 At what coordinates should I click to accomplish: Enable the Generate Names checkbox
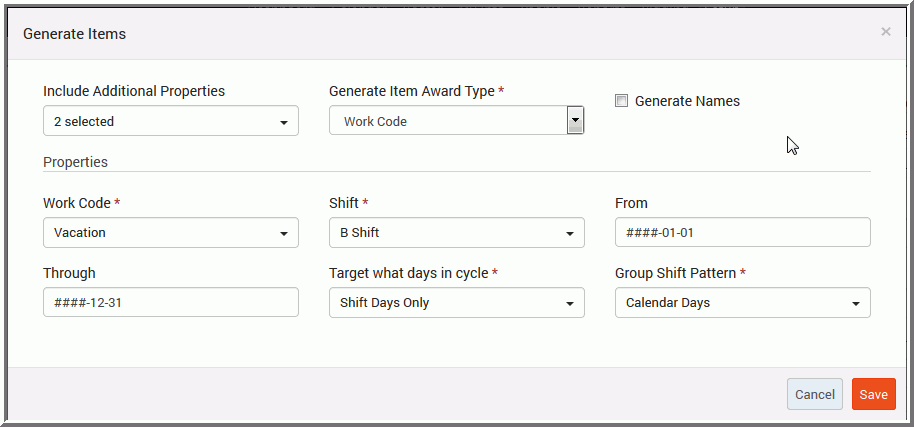tap(621, 101)
